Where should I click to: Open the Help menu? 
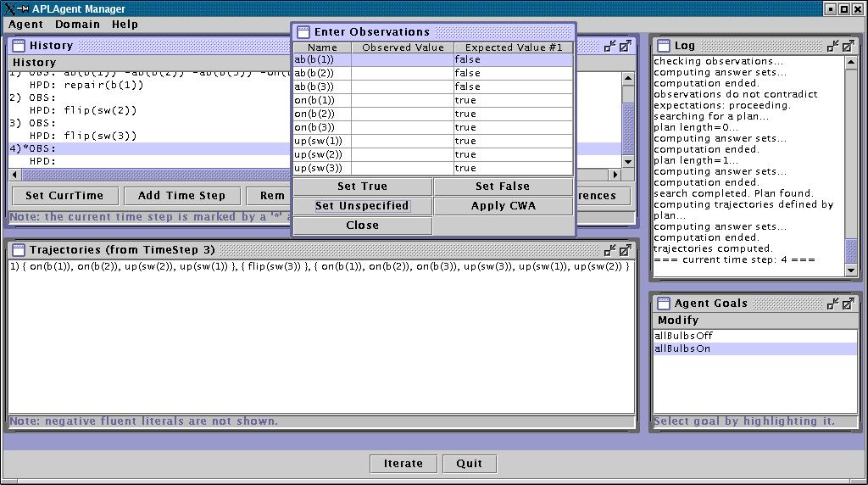point(125,25)
